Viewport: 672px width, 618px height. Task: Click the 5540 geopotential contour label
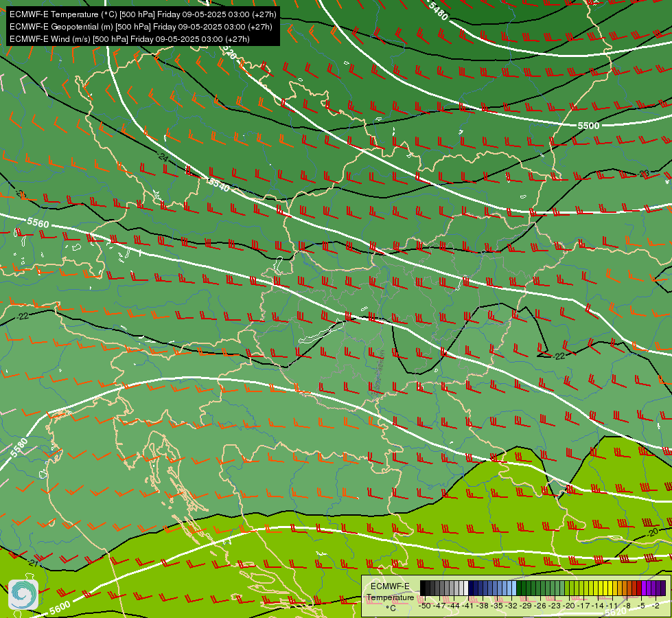tap(219, 185)
